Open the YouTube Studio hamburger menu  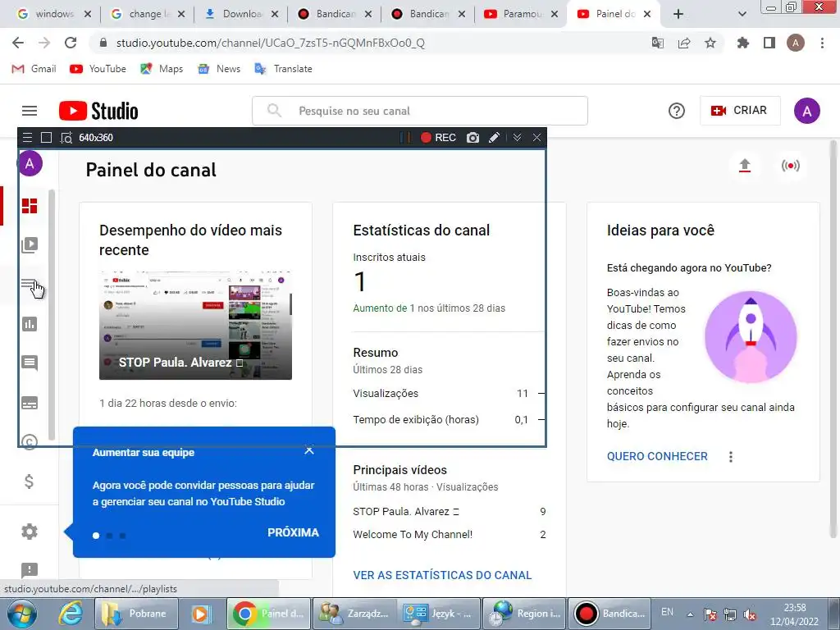(x=30, y=111)
